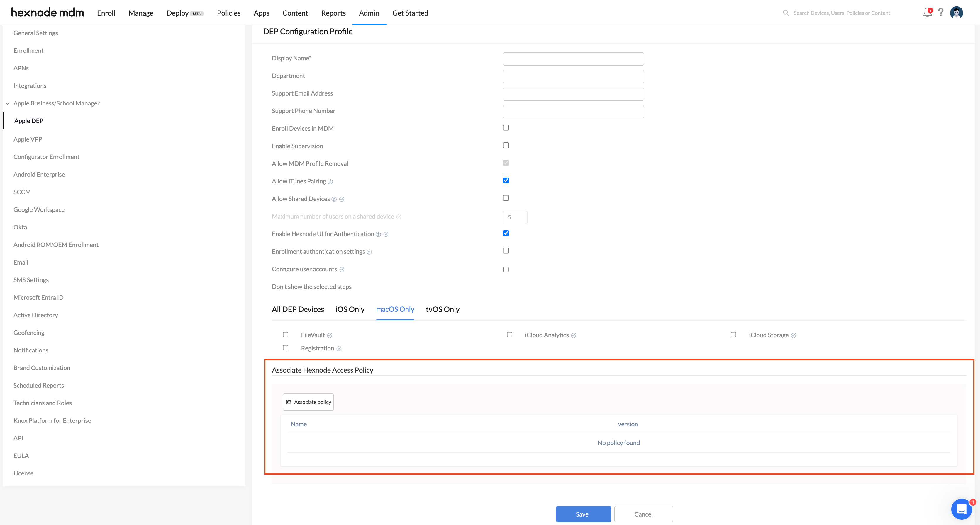This screenshot has height=525, width=980.
Task: Show info for Enrollment authentication settings
Action: tap(369, 252)
